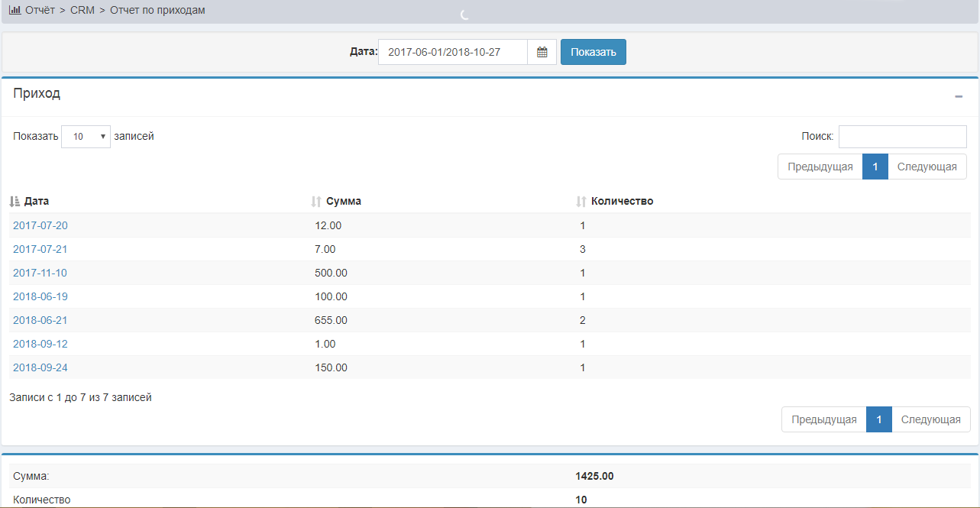
Task: Click the Дата column sort icon
Action: (15, 202)
